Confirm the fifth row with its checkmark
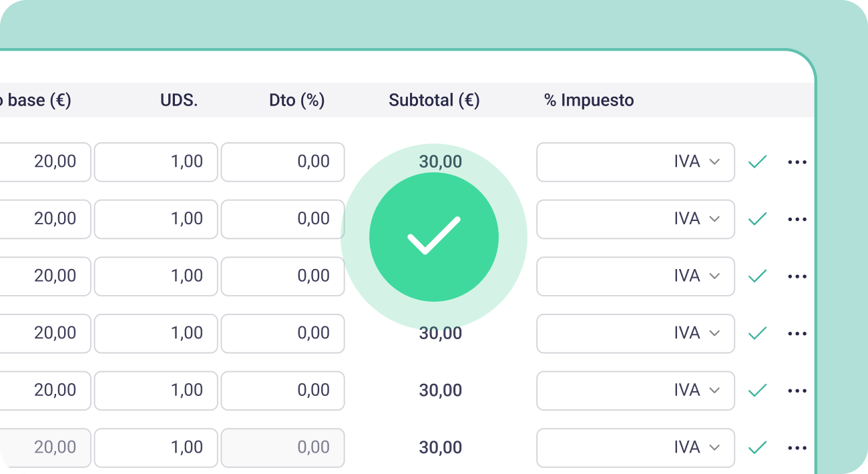The width and height of the screenshot is (868, 474). point(758,391)
